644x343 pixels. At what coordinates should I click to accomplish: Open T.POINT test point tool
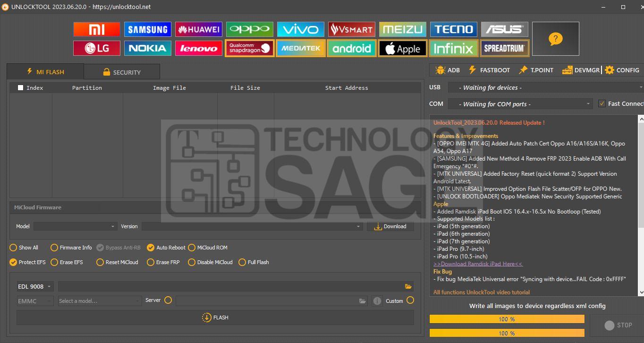535,70
